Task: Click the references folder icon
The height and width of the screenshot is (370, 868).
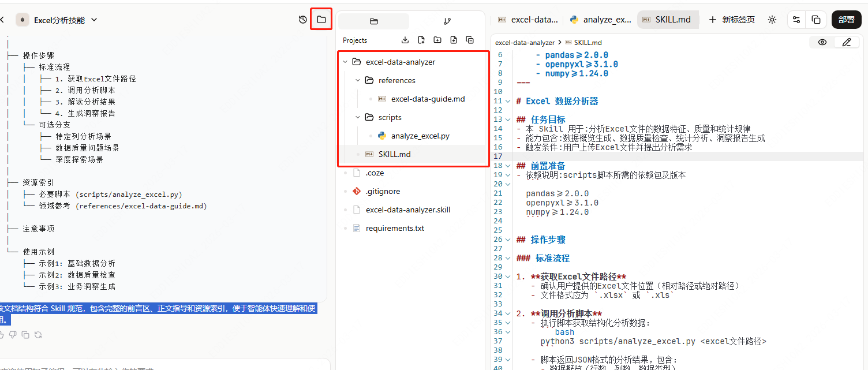Action: (x=369, y=80)
